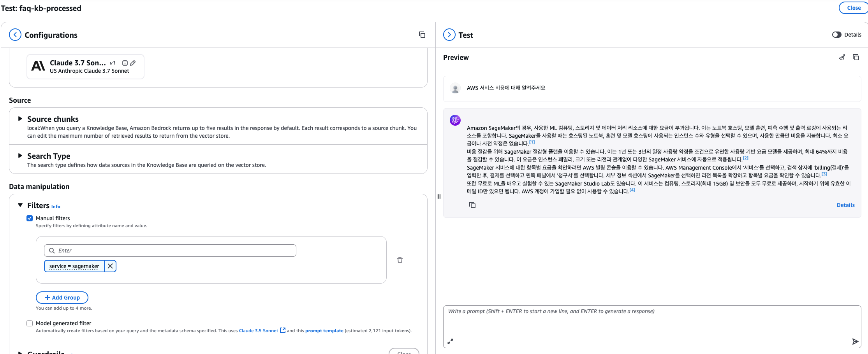Image resolution: width=868 pixels, height=354 pixels.
Task: Delete the filter group with the trash icon
Action: 400,260
